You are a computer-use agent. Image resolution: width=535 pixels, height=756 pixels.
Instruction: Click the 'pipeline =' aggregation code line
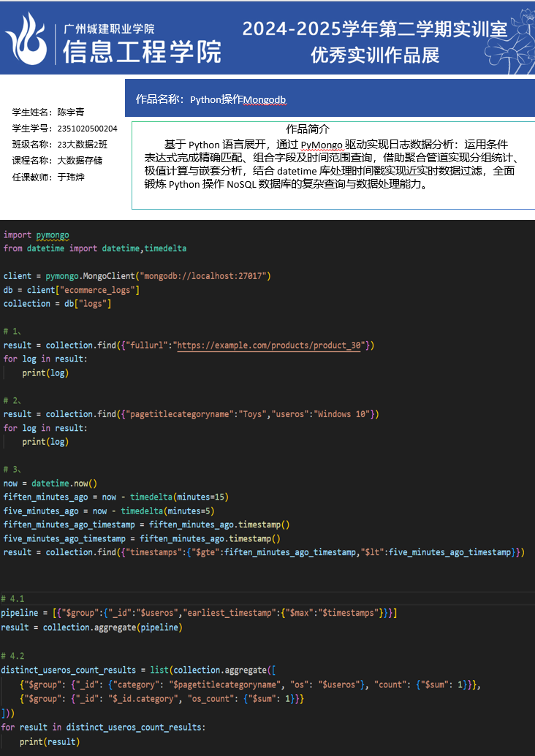(199, 612)
